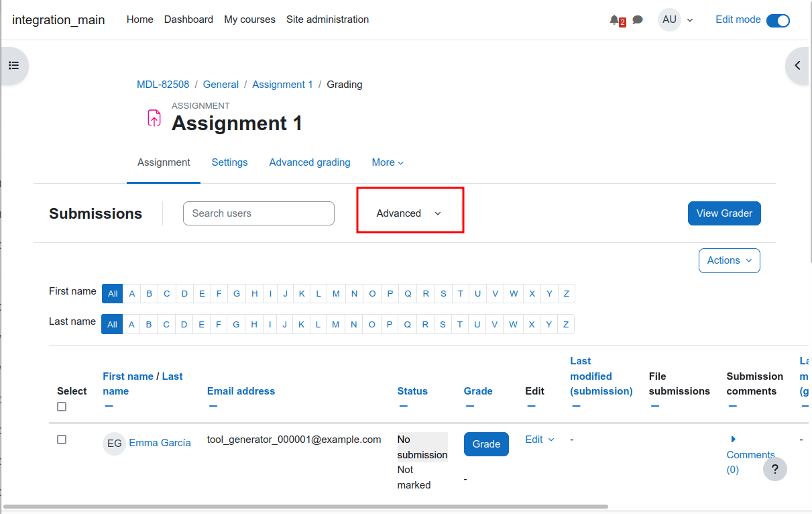Open the More tab dropdown
812x514 pixels.
click(388, 162)
